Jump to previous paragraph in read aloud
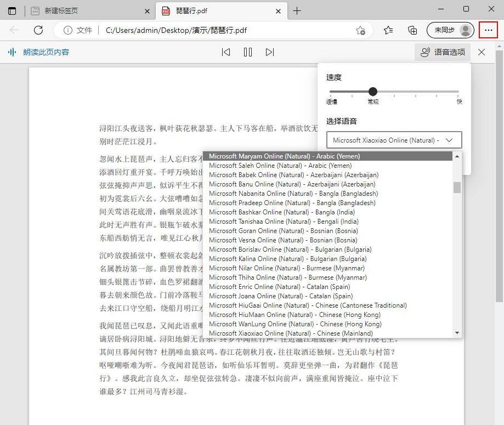This screenshot has height=425, width=504. point(225,52)
